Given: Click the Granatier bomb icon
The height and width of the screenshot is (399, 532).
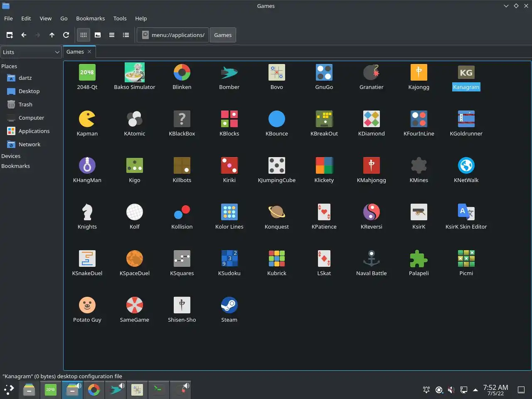Looking at the screenshot, I should coord(372,72).
